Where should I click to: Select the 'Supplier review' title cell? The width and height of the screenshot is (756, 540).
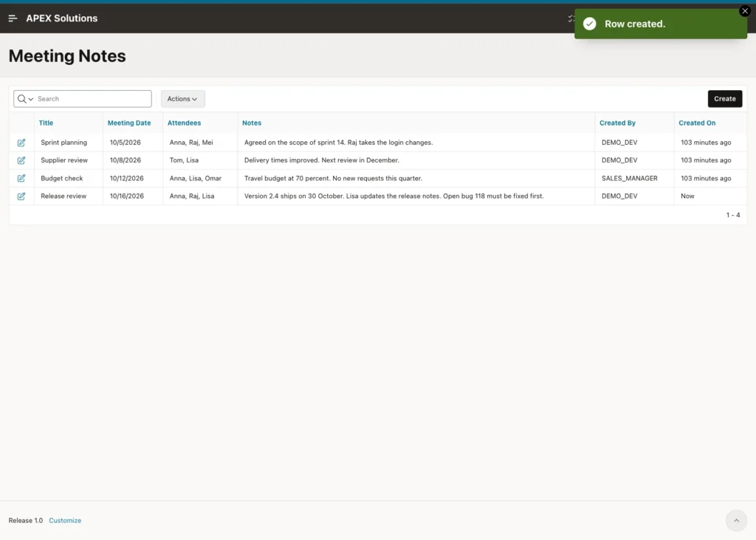[64, 160]
